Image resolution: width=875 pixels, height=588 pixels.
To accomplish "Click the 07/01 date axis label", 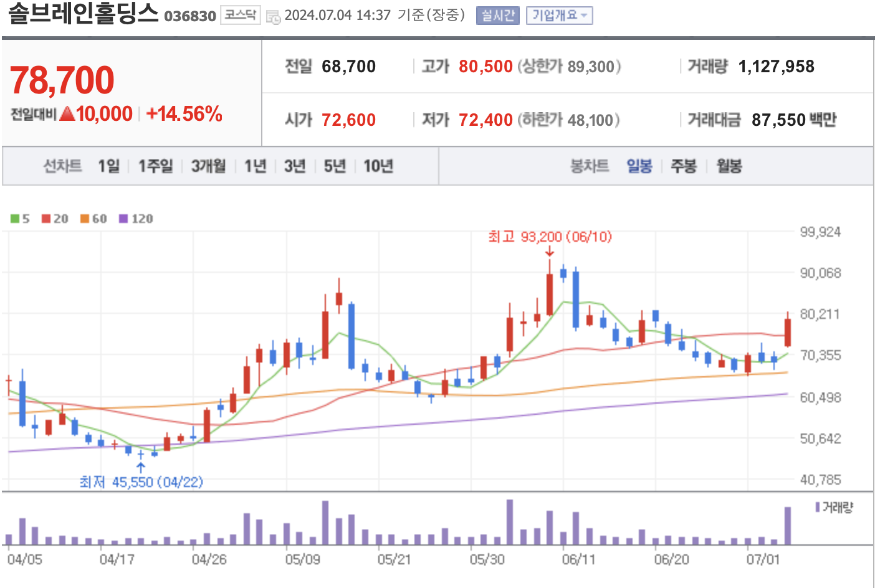I will 763,559.
